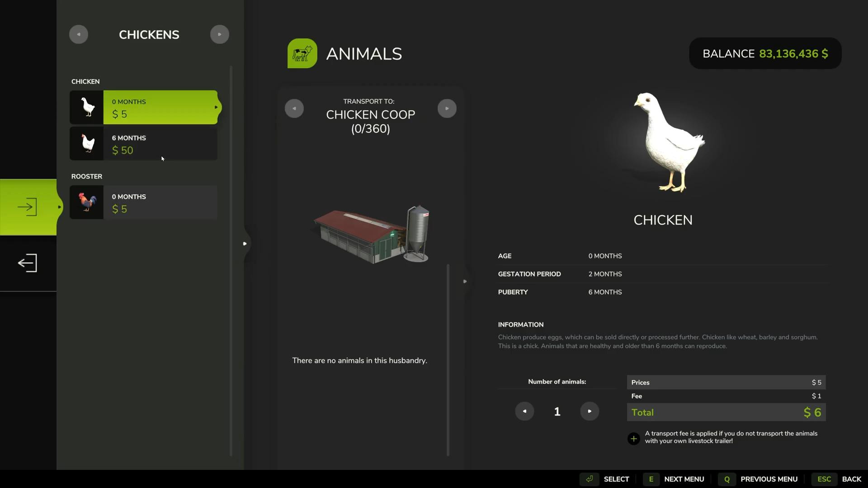Click the SELECT button label
This screenshot has width=868, height=488.
[616, 479]
